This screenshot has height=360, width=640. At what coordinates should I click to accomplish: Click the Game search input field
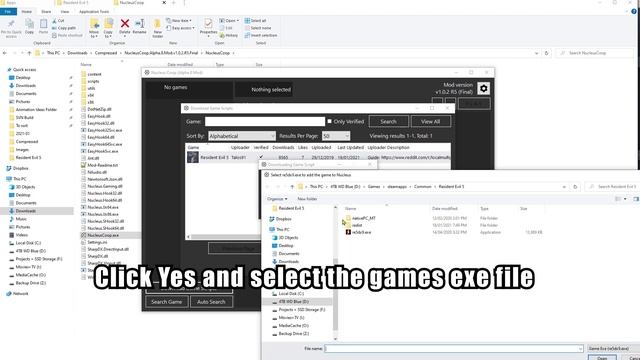tap(265, 121)
